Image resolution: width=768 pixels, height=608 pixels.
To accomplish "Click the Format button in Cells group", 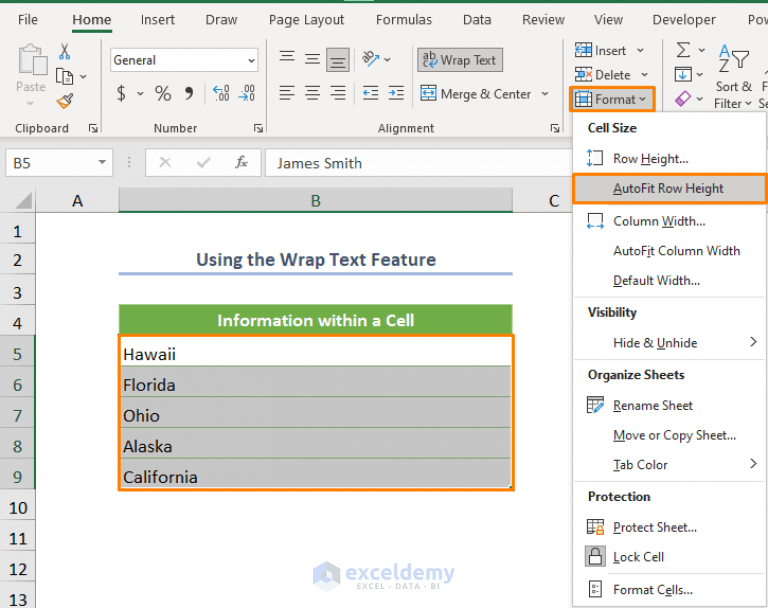I will 612,99.
